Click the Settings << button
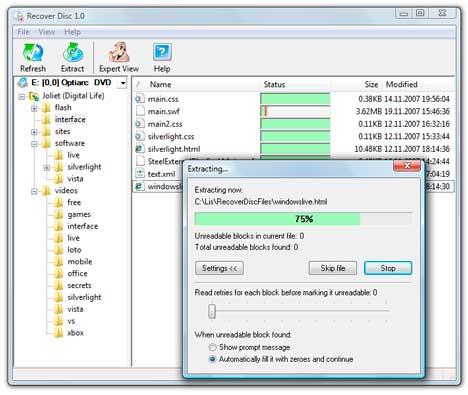Viewport: 468px width, 395px height. (219, 268)
